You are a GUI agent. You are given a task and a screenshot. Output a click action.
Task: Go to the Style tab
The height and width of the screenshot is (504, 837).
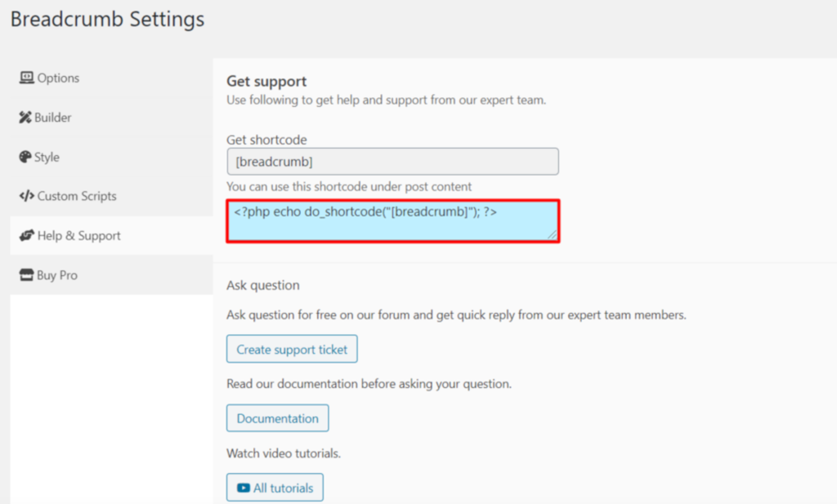pos(46,157)
